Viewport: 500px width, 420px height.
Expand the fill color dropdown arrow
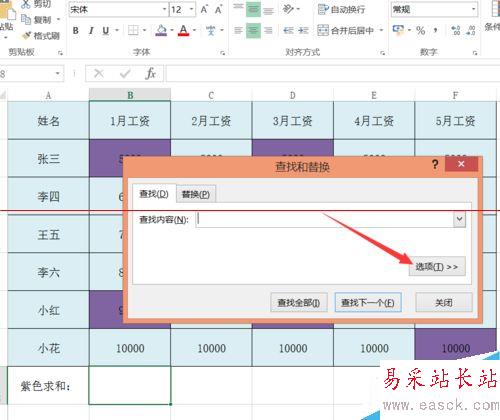(x=172, y=31)
